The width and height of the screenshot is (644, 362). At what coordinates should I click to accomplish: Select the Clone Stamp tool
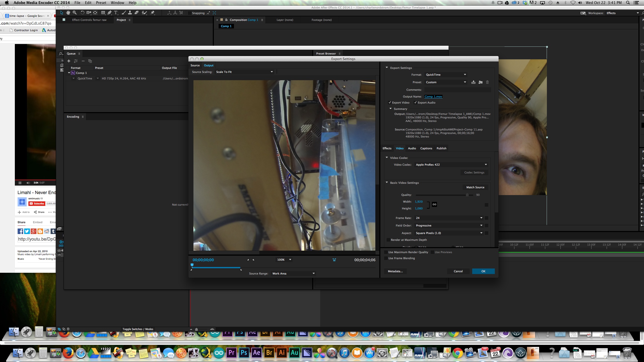130,13
